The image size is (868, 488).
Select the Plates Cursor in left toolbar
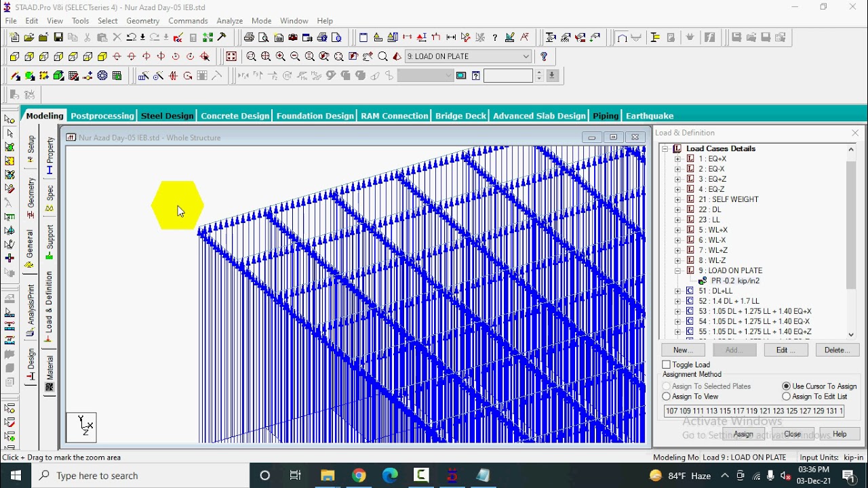coord(9,147)
